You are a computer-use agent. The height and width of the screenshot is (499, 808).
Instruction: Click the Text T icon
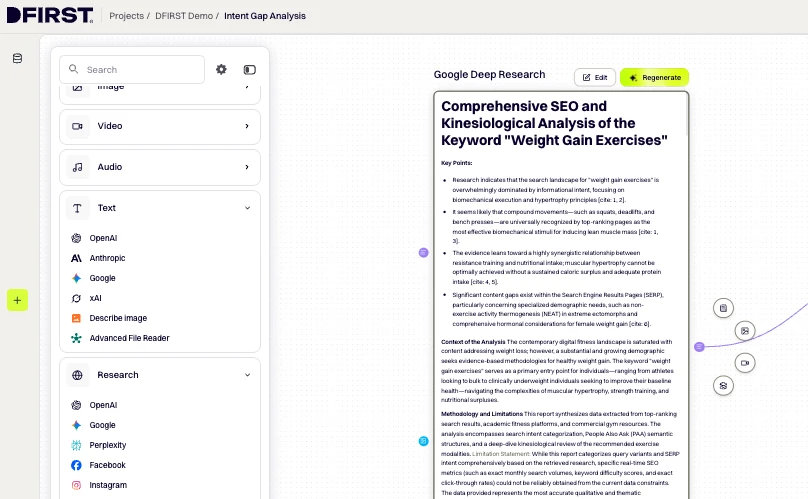[77, 208]
